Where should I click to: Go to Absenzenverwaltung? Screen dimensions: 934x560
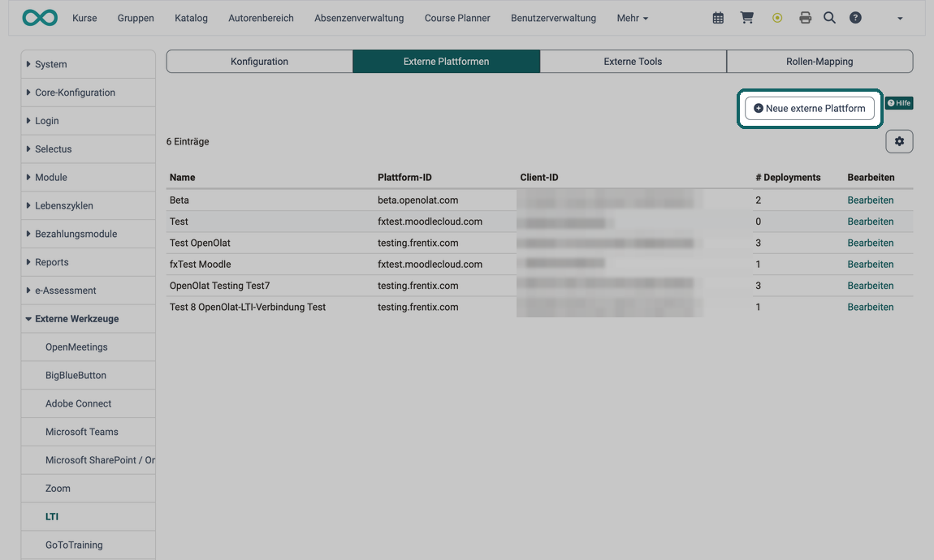point(359,19)
